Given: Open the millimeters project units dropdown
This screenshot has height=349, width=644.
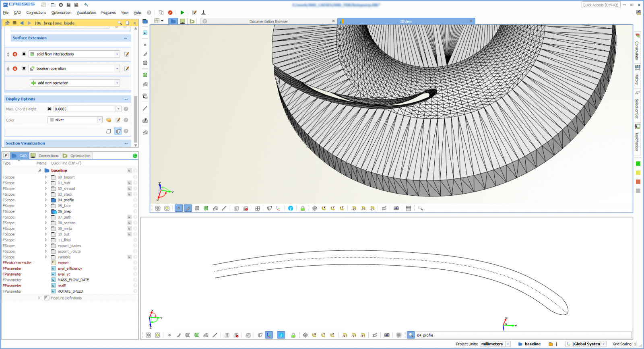Looking at the screenshot, I should click(x=508, y=344).
